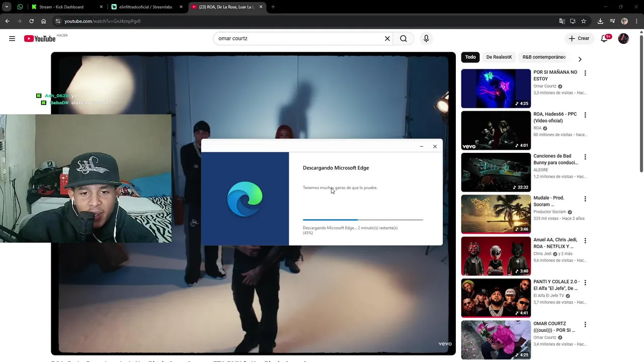Open the browser home page
The height and width of the screenshot is (362, 644).
click(x=43, y=21)
